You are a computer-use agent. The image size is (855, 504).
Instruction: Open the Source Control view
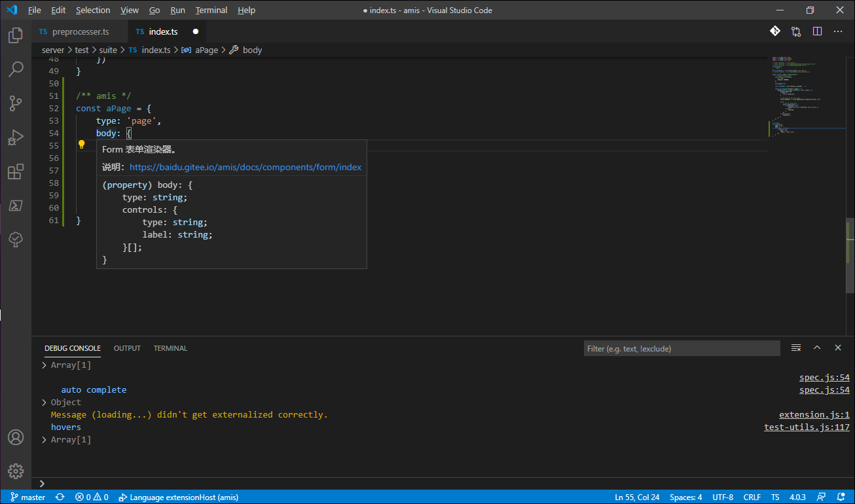pyautogui.click(x=16, y=103)
